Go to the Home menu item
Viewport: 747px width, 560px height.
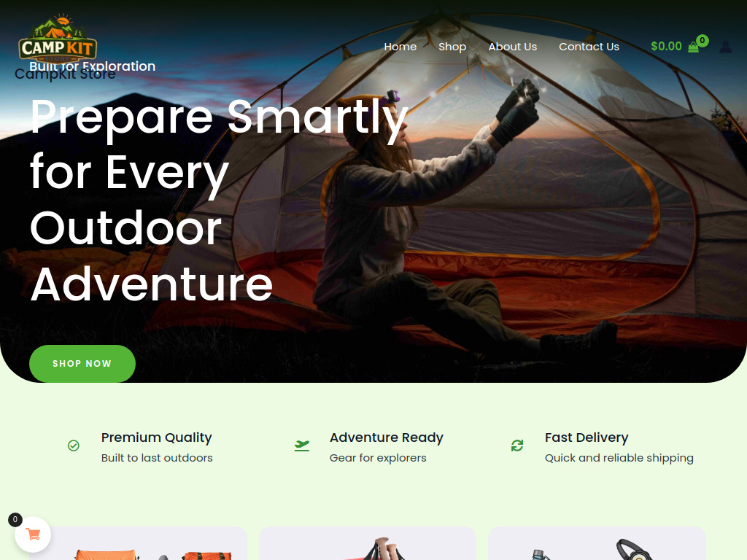point(400,47)
